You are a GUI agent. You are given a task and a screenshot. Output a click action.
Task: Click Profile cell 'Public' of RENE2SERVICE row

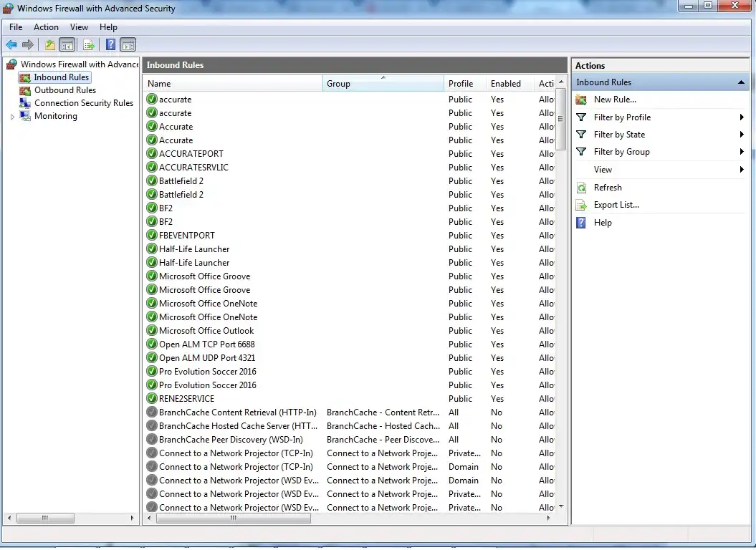click(x=460, y=399)
